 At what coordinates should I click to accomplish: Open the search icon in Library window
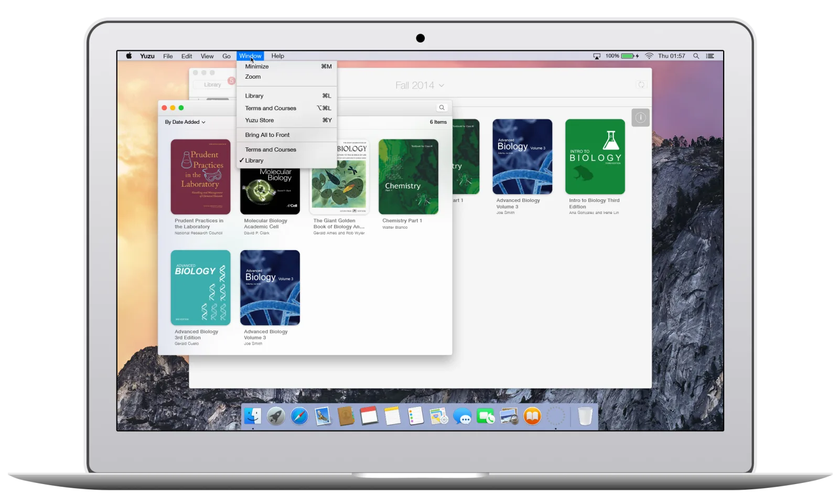pyautogui.click(x=442, y=108)
